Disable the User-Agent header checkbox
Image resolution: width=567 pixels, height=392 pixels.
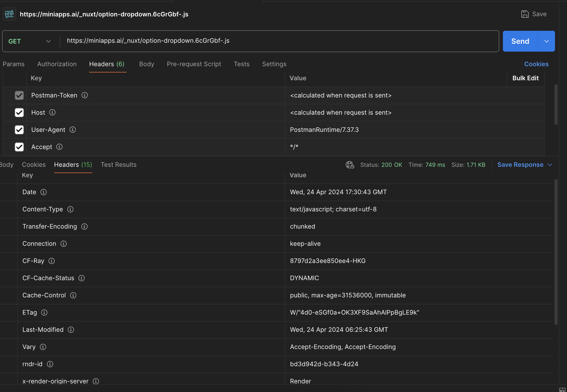click(19, 130)
